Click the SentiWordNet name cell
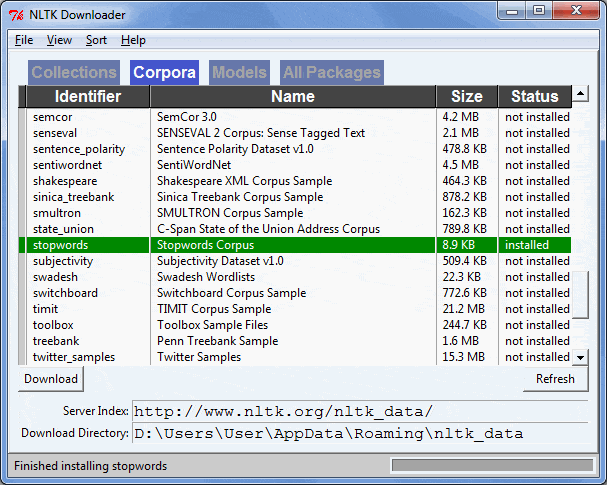Viewport: 607px width, 485px height. point(194,165)
